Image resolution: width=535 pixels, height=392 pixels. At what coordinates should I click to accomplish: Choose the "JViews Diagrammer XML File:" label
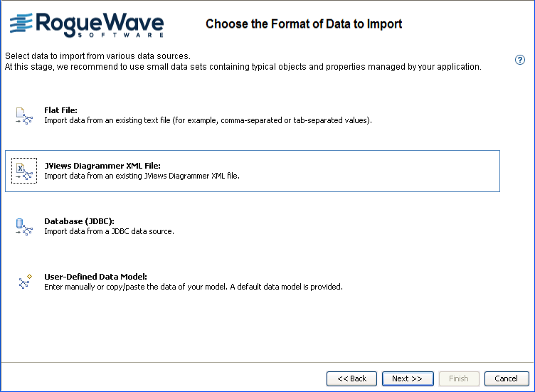tap(102, 166)
